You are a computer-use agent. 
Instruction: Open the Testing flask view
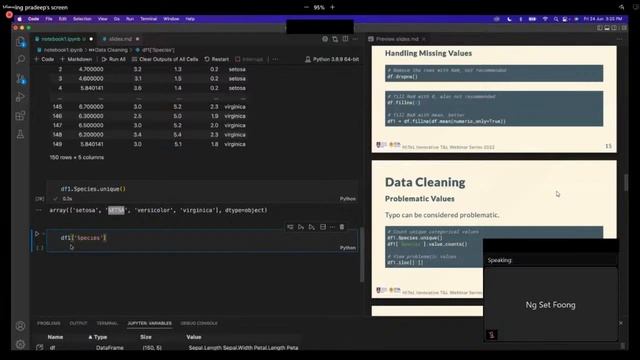tap(20, 134)
